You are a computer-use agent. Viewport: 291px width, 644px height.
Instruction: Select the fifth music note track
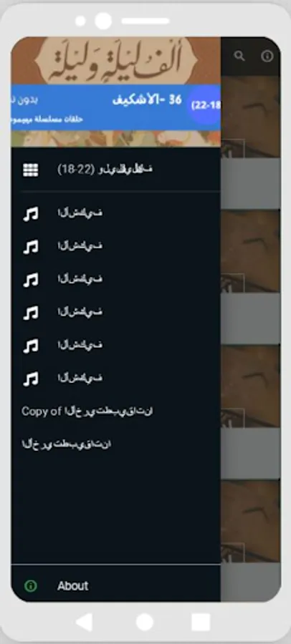pos(30,346)
